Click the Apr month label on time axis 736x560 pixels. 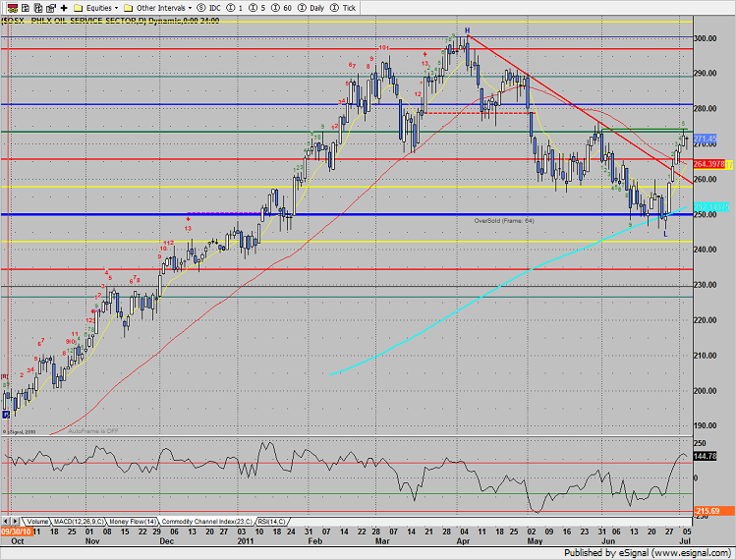click(463, 541)
